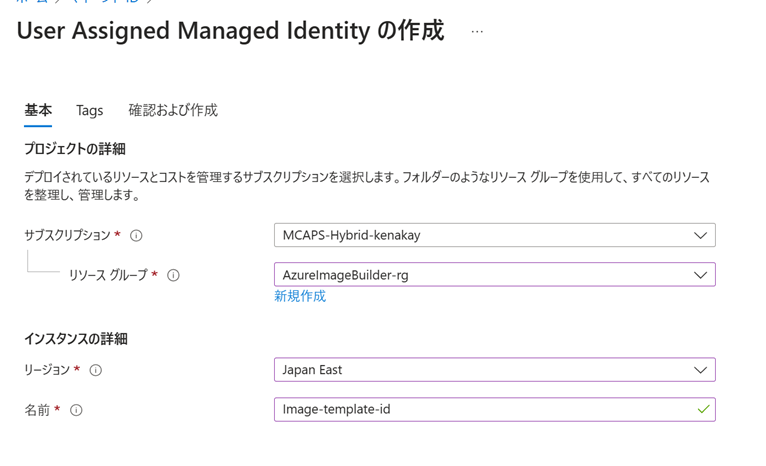
Task: Click info icon next to リージョン
Action: (x=96, y=370)
